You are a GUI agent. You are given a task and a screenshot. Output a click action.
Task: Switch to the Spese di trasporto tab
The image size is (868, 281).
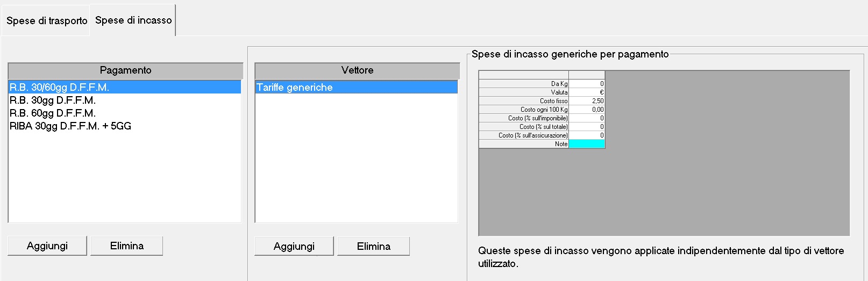coord(47,20)
